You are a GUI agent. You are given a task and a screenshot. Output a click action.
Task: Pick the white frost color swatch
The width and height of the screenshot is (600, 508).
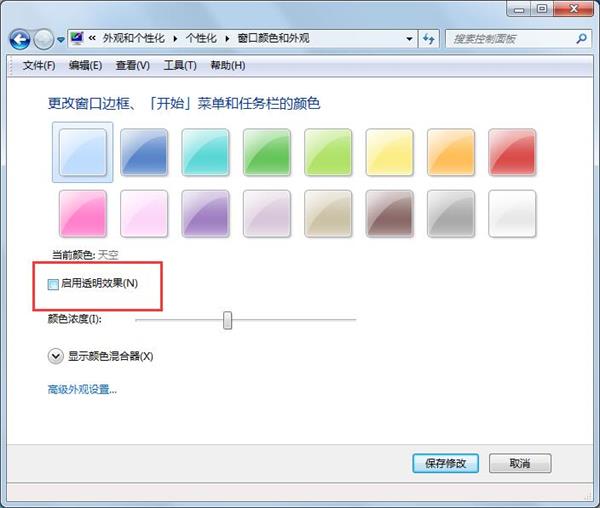tap(512, 213)
